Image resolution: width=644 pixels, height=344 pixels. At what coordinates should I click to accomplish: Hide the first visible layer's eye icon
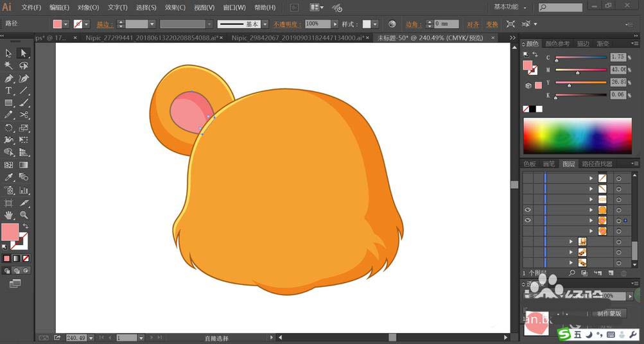(x=528, y=210)
